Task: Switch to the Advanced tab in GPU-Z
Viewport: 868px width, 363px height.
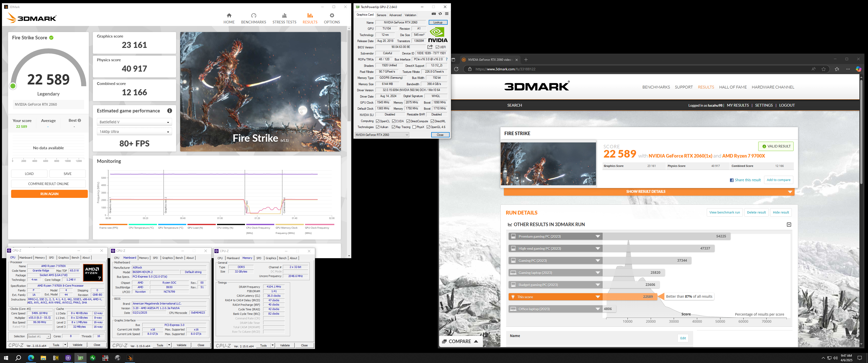Action: 395,15
